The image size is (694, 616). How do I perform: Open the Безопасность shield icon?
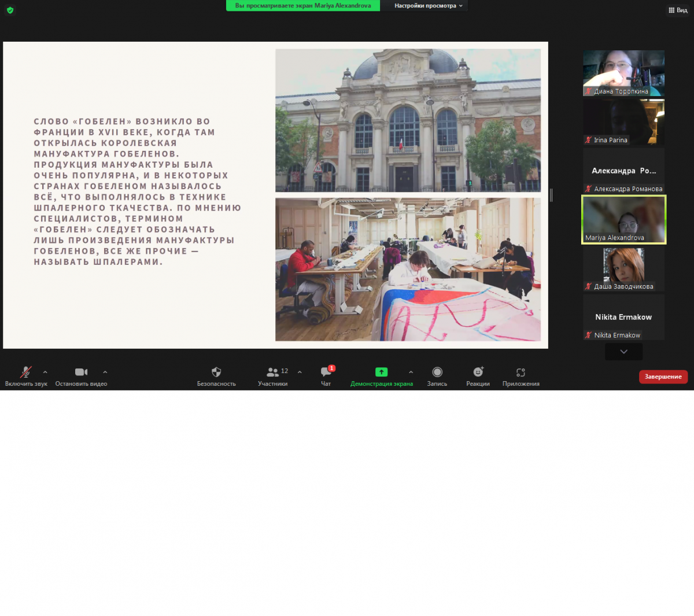[216, 372]
